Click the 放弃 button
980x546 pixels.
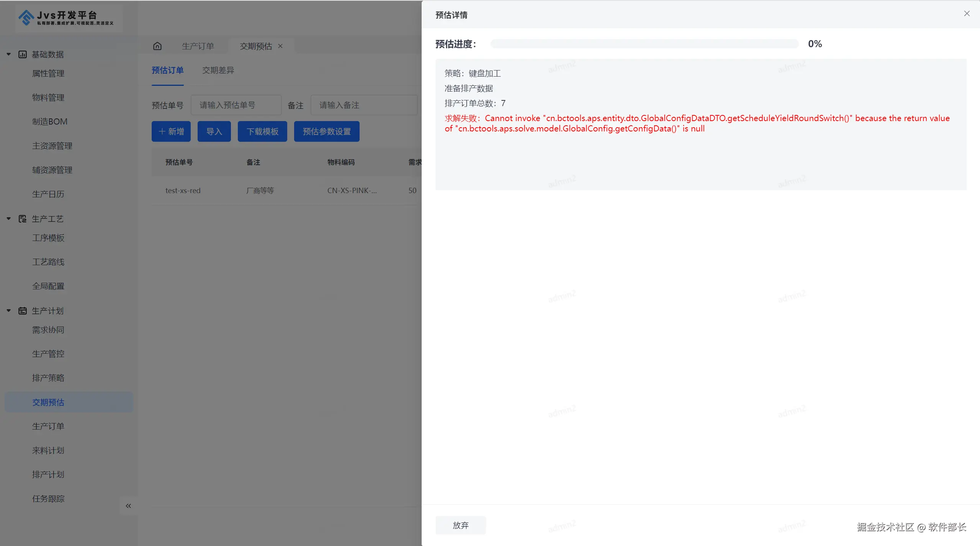tap(460, 525)
